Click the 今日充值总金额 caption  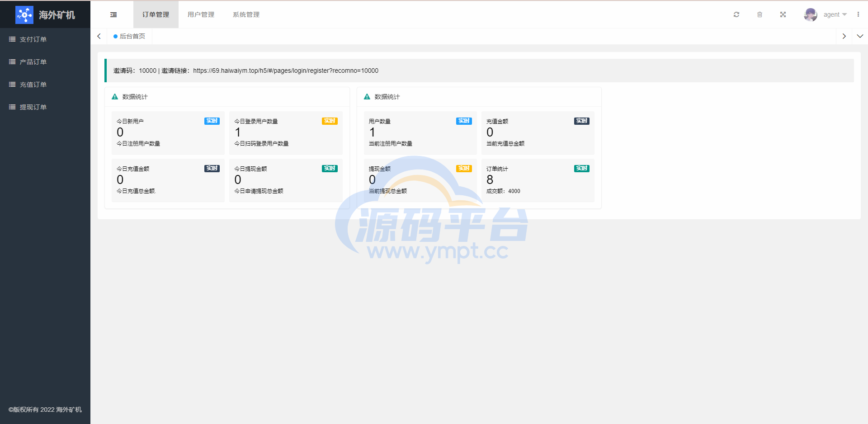pos(136,191)
